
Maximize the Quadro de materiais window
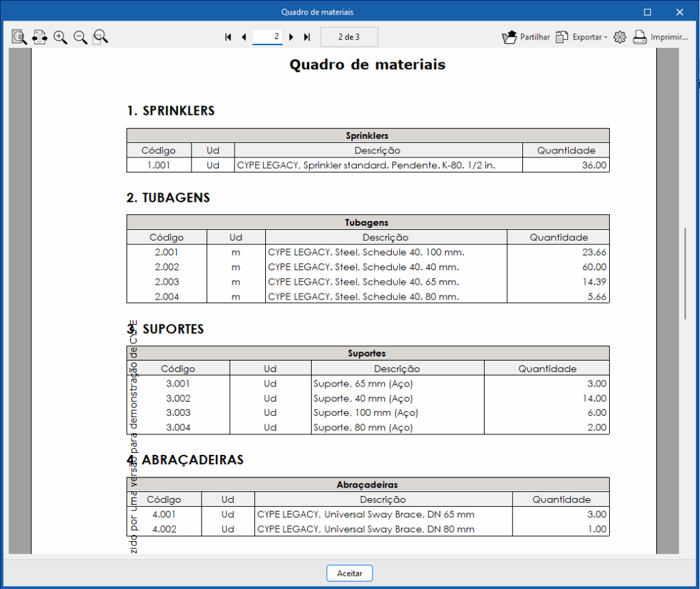(647, 12)
